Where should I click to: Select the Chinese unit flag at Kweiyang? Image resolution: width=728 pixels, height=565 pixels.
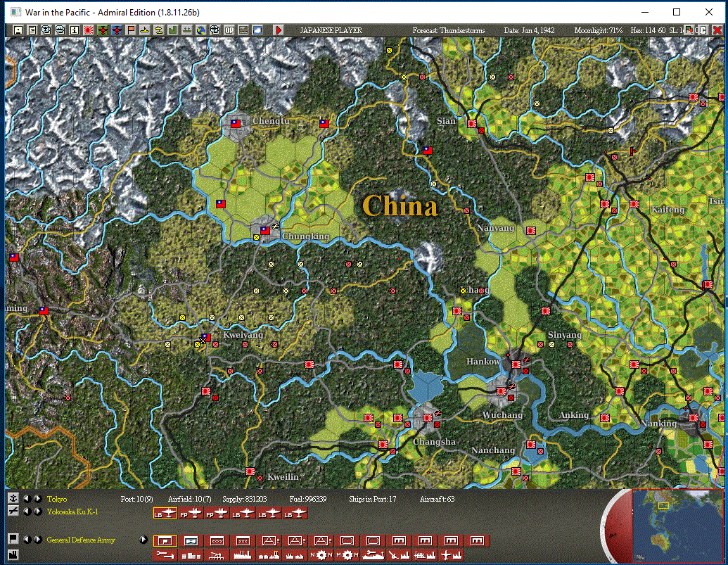pyautogui.click(x=205, y=338)
